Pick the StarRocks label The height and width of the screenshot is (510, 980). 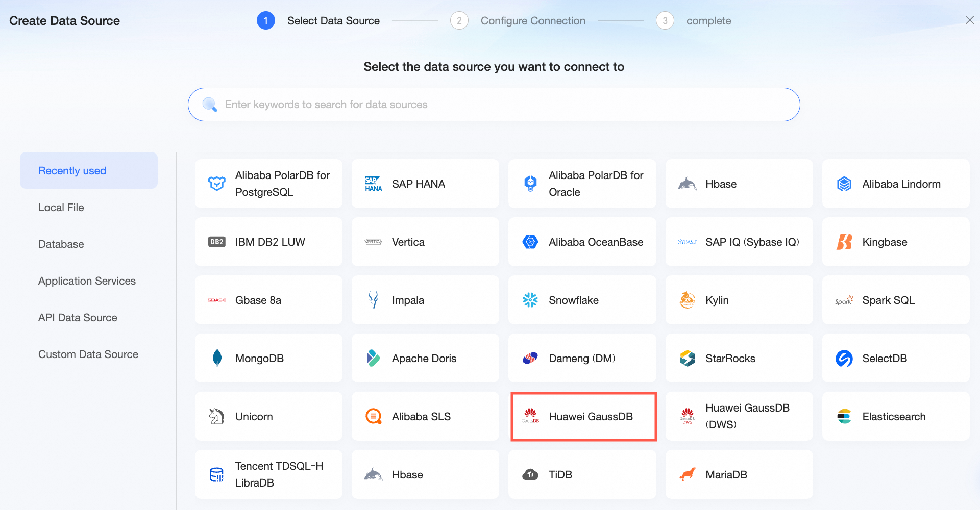pos(730,358)
